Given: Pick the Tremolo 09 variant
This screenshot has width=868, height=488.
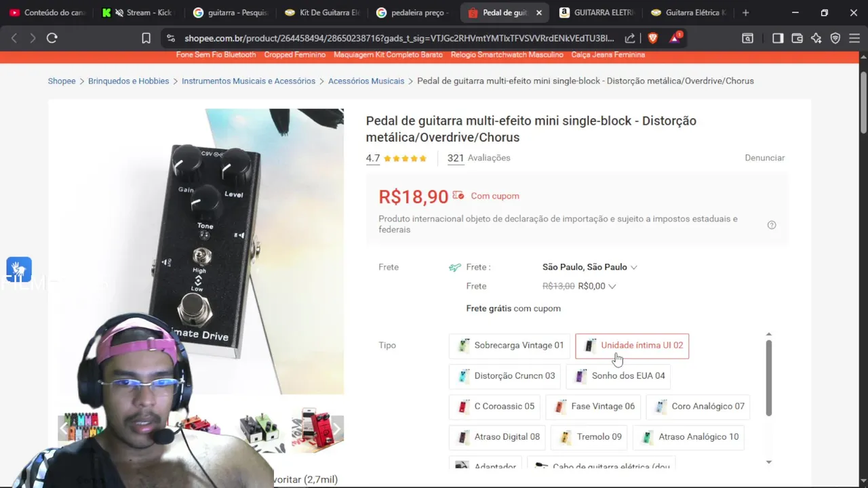Looking at the screenshot, I should point(589,437).
